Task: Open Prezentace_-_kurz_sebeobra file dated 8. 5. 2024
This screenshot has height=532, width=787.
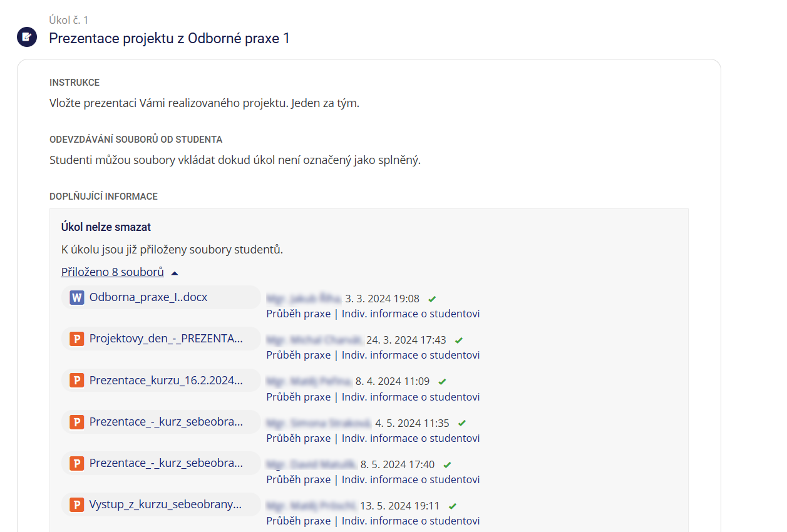Action: click(x=165, y=463)
